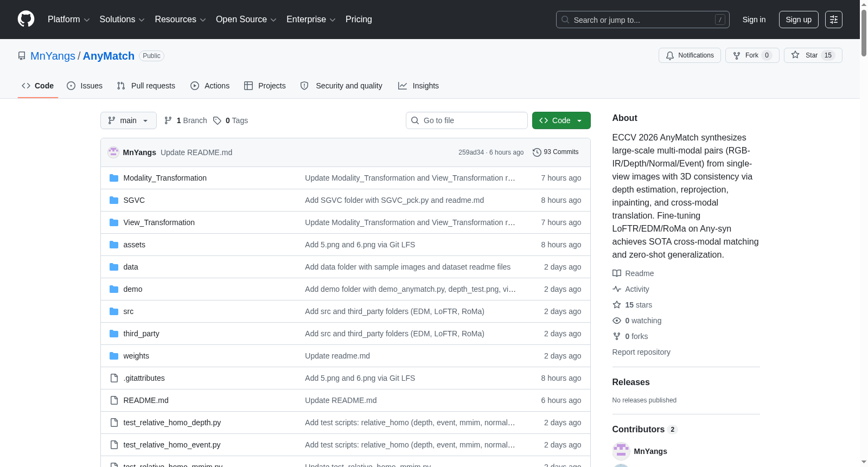Viewport: 868px width, 467px height.
Task: Click the third_party folder icon
Action: (x=114, y=334)
